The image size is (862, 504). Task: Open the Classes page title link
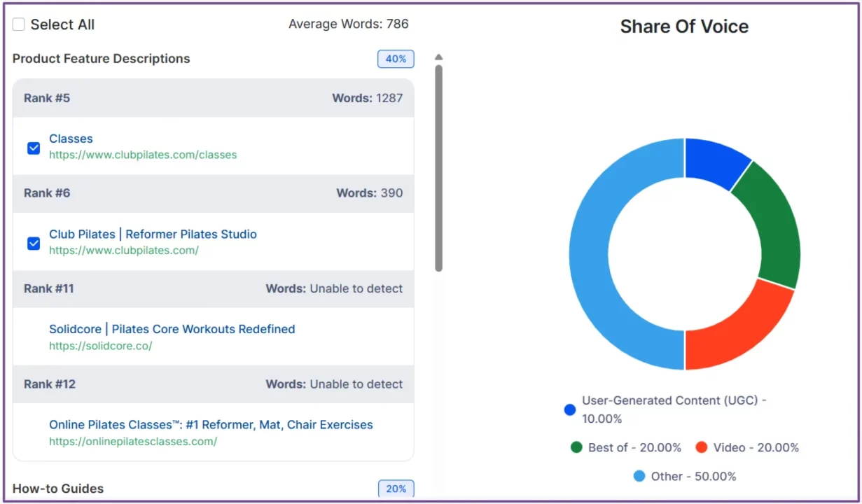click(x=71, y=139)
